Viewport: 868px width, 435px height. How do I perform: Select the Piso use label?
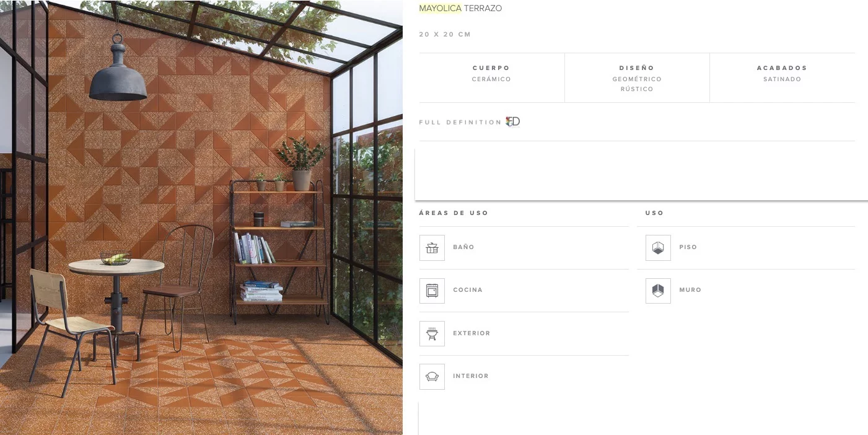coord(688,247)
